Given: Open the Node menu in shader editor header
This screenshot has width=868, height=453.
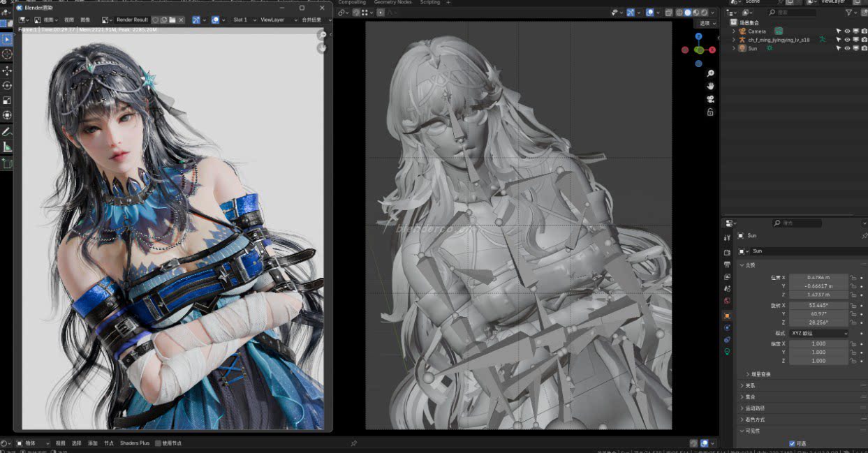Looking at the screenshot, I should [108, 443].
